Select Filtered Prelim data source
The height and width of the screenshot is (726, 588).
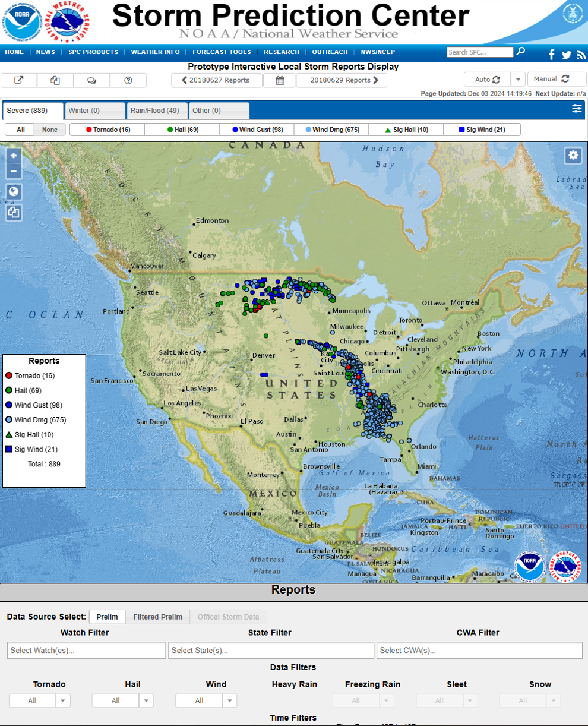158,617
